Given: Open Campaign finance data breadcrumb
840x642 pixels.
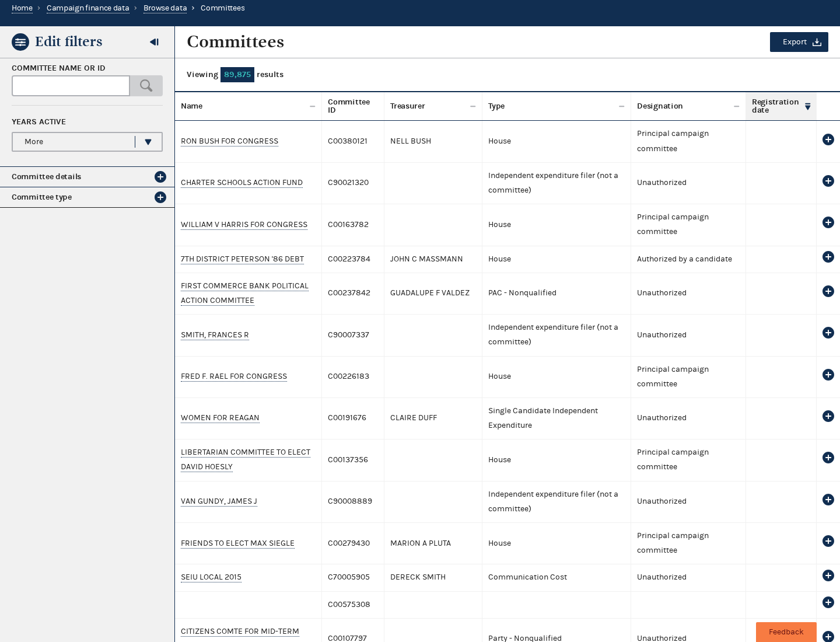Looking at the screenshot, I should [x=88, y=8].
